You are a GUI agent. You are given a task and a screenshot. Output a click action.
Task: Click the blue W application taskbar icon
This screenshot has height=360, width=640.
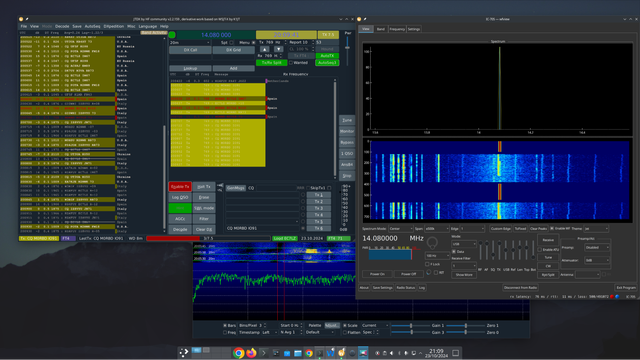tap(330, 353)
